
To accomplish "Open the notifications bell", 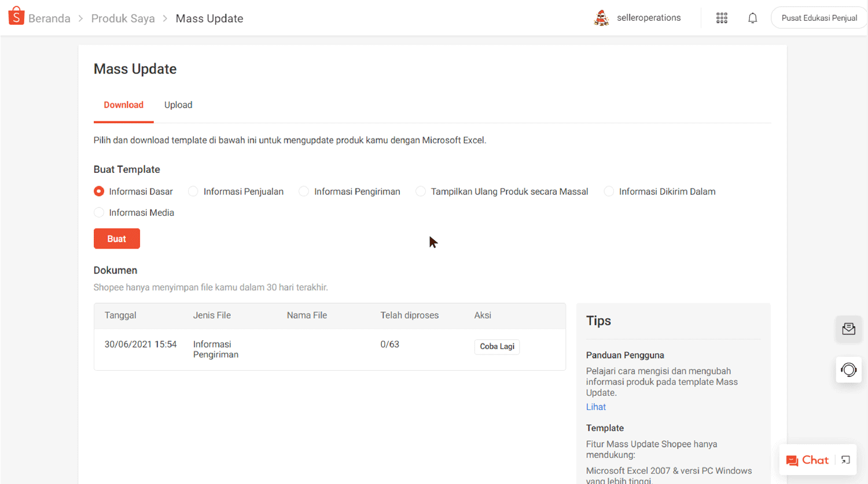I will click(752, 18).
